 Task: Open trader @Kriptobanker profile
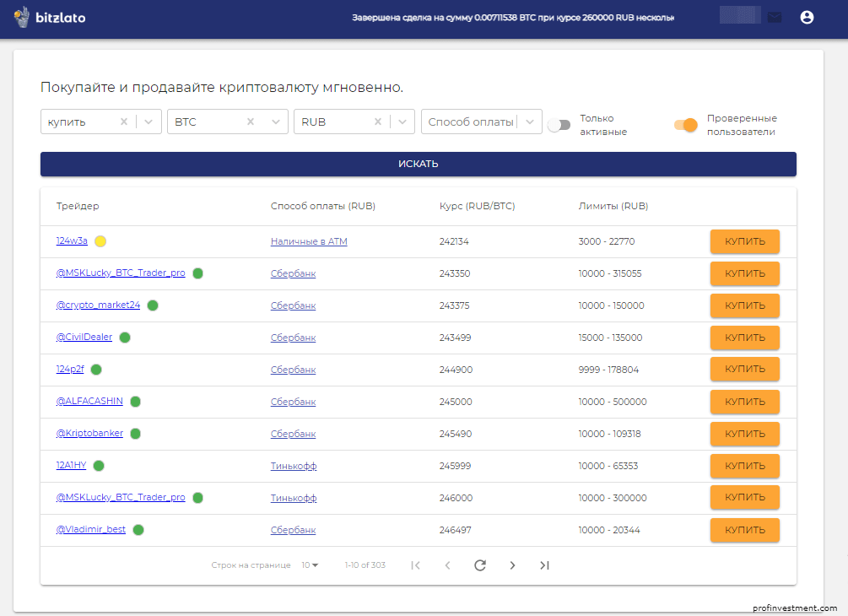coord(89,433)
